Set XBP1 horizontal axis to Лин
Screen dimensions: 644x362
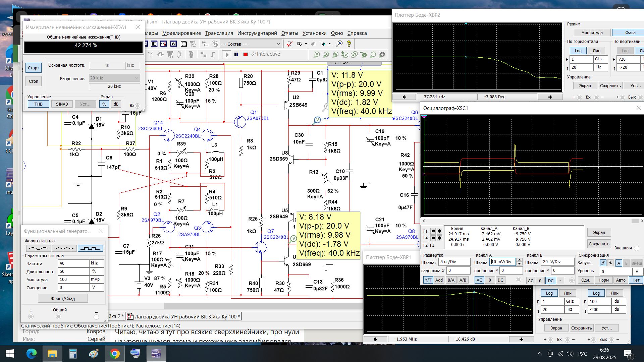(568, 293)
